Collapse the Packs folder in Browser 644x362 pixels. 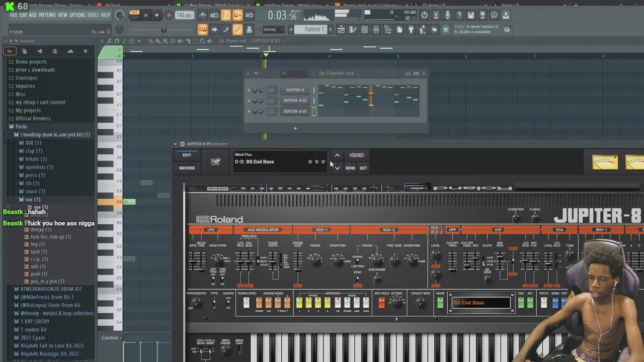point(21,127)
